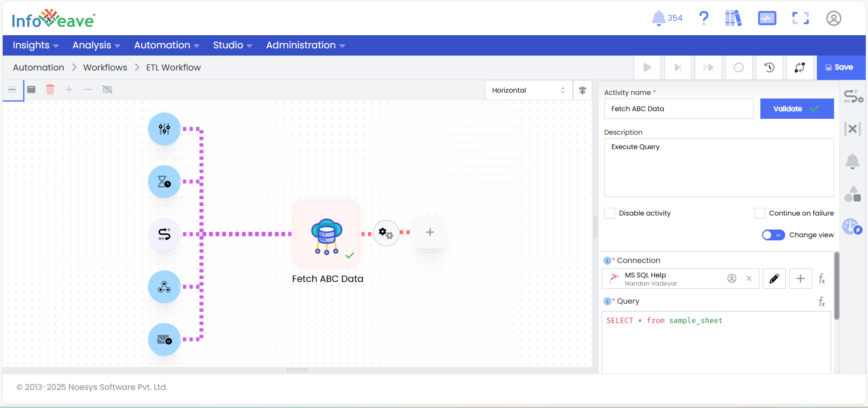Expand the Administration menu
This screenshot has height=408, width=868.
pyautogui.click(x=305, y=45)
